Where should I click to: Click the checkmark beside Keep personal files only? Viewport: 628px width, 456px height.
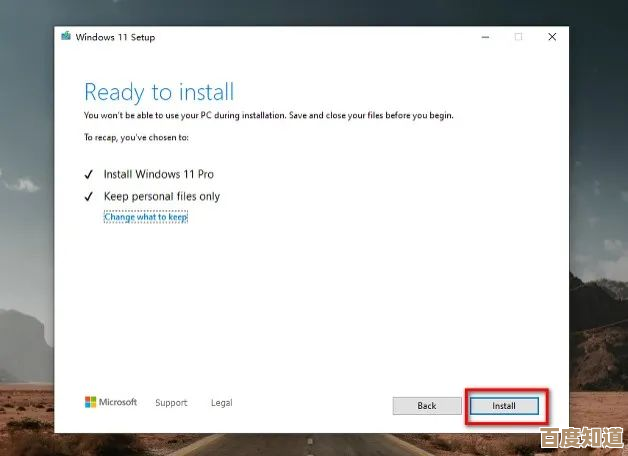point(89,197)
